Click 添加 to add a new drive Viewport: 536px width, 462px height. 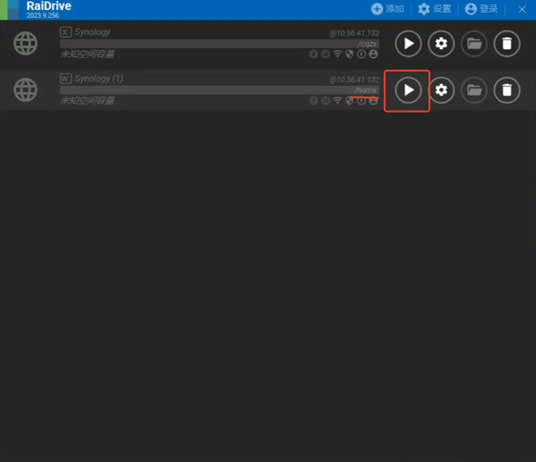pos(388,9)
